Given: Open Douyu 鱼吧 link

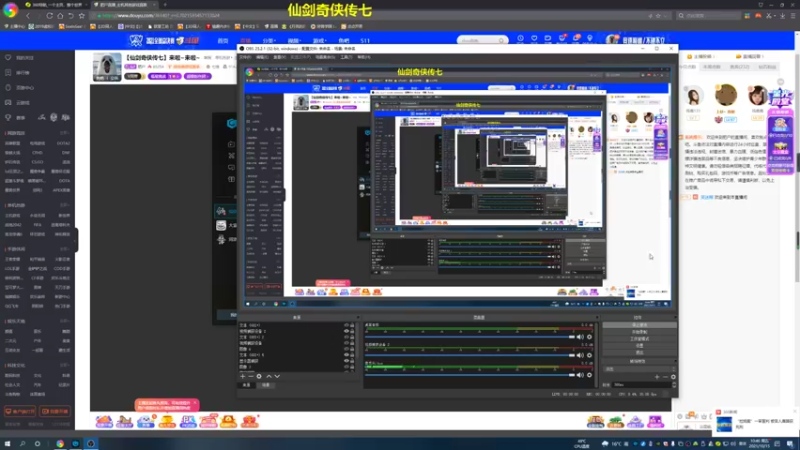Looking at the screenshot, I should 344,40.
